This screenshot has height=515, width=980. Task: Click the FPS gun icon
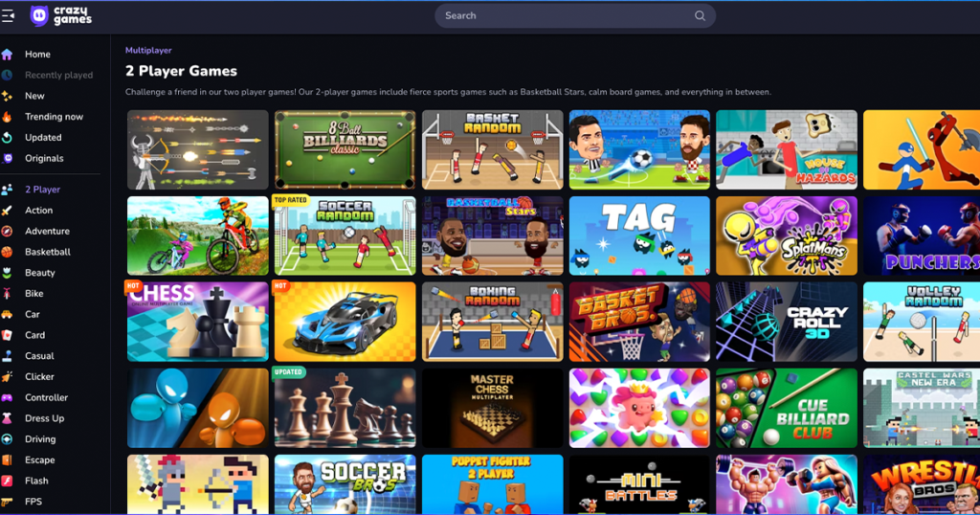7,502
